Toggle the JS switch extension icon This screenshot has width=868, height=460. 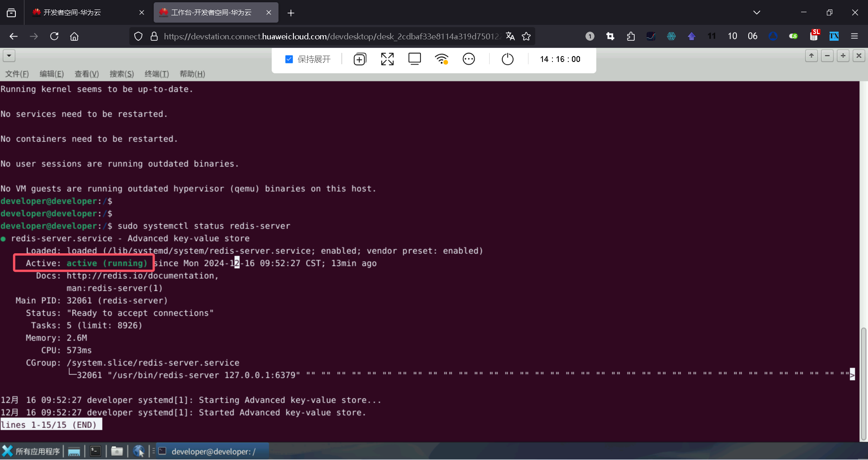coord(793,36)
